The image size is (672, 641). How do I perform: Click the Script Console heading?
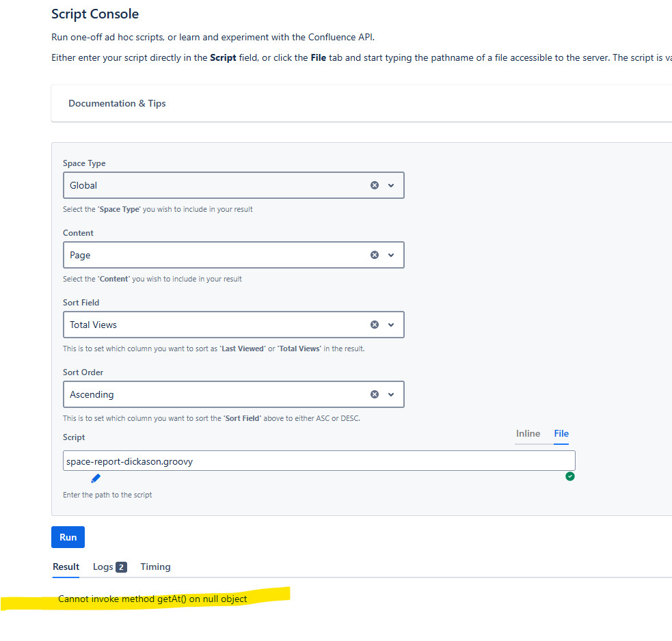95,14
